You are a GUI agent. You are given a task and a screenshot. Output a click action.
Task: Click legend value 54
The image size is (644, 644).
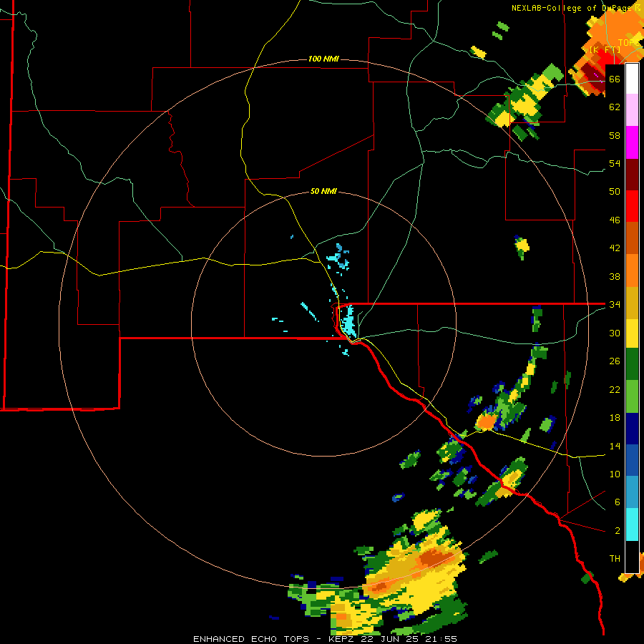[x=615, y=163]
